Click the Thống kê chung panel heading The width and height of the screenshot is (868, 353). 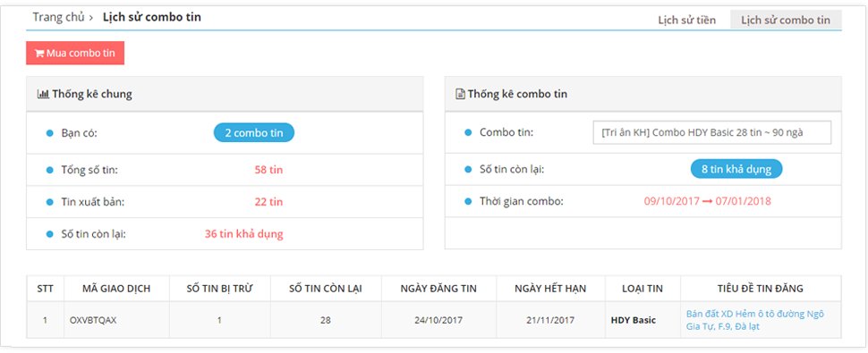tap(92, 94)
